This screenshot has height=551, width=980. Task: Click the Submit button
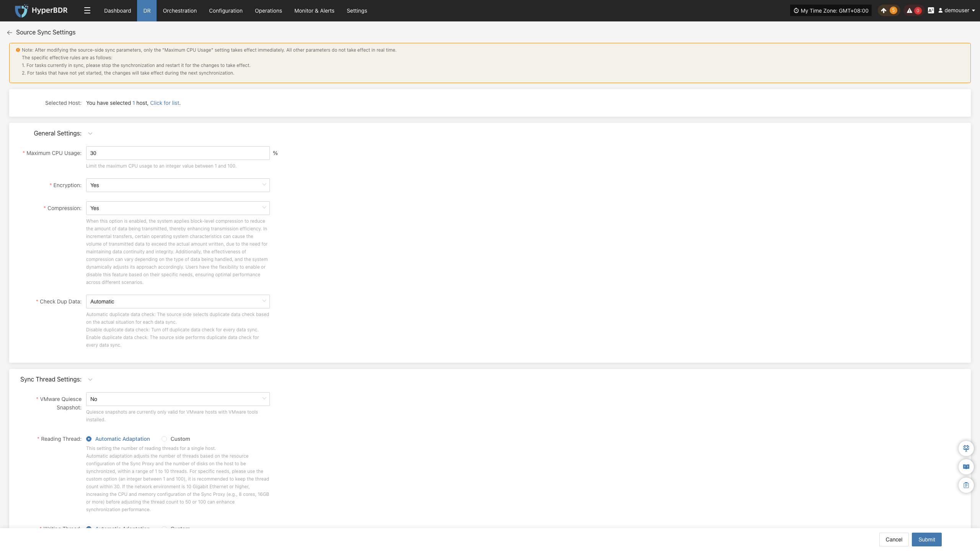926,540
